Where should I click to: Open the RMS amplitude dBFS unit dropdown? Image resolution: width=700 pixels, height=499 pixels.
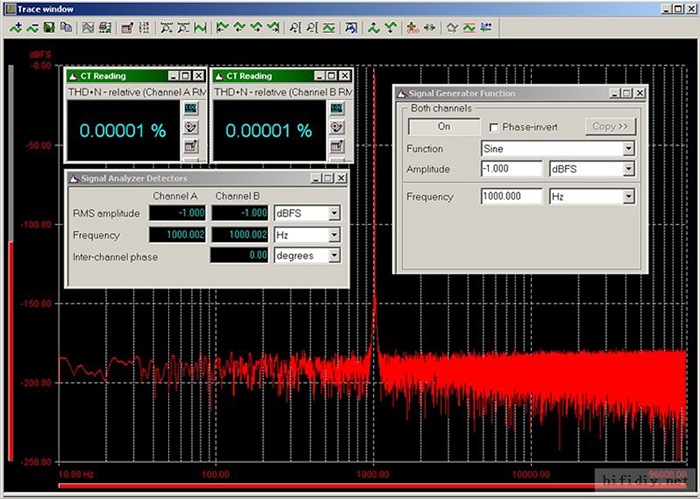334,213
